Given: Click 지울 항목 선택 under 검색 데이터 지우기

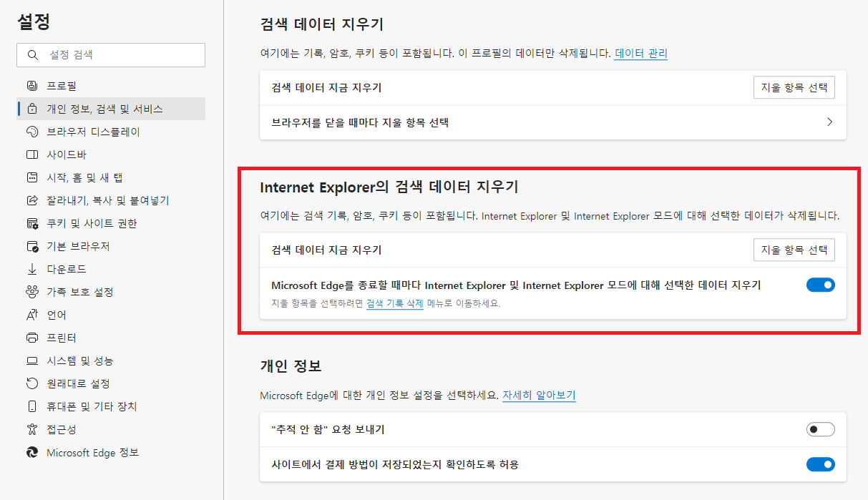Looking at the screenshot, I should coord(794,87).
